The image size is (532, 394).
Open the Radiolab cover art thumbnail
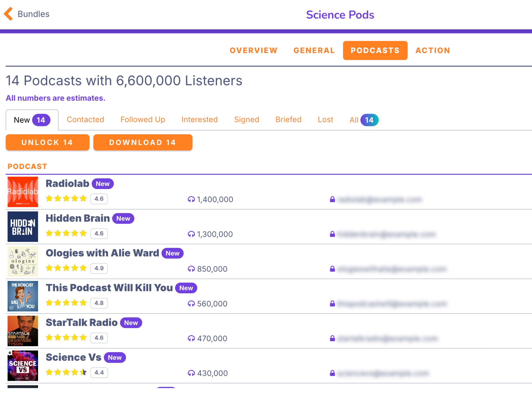(23, 192)
